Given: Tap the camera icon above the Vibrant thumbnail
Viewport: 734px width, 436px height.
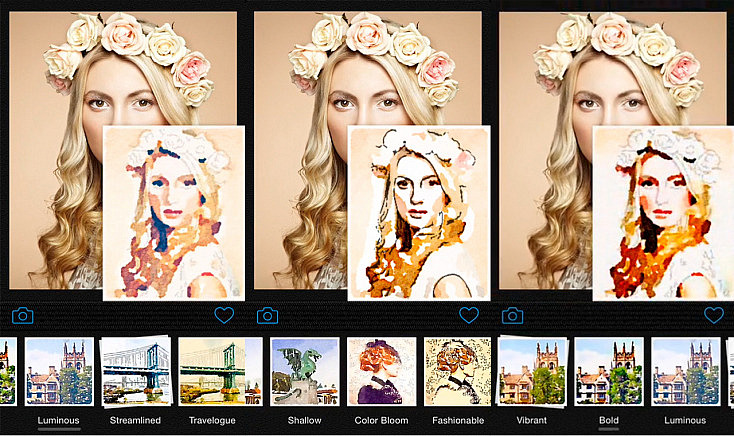Looking at the screenshot, I should click(513, 316).
